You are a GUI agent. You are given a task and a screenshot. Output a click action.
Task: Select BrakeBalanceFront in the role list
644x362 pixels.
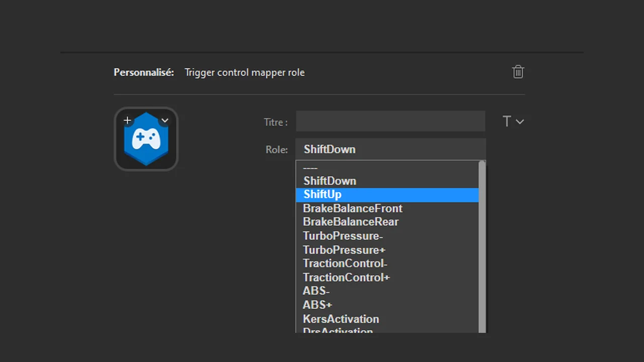tap(387, 209)
